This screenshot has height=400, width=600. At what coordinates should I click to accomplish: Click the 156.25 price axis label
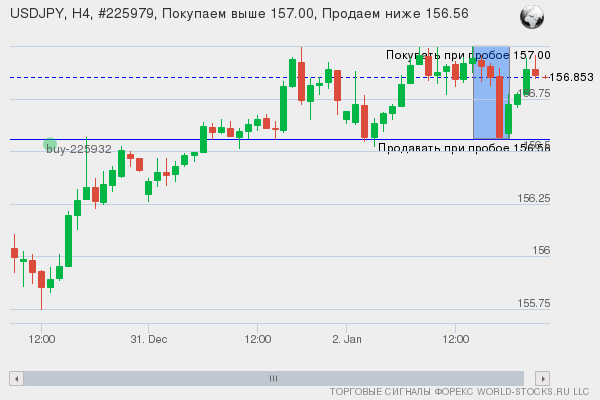pos(534,198)
